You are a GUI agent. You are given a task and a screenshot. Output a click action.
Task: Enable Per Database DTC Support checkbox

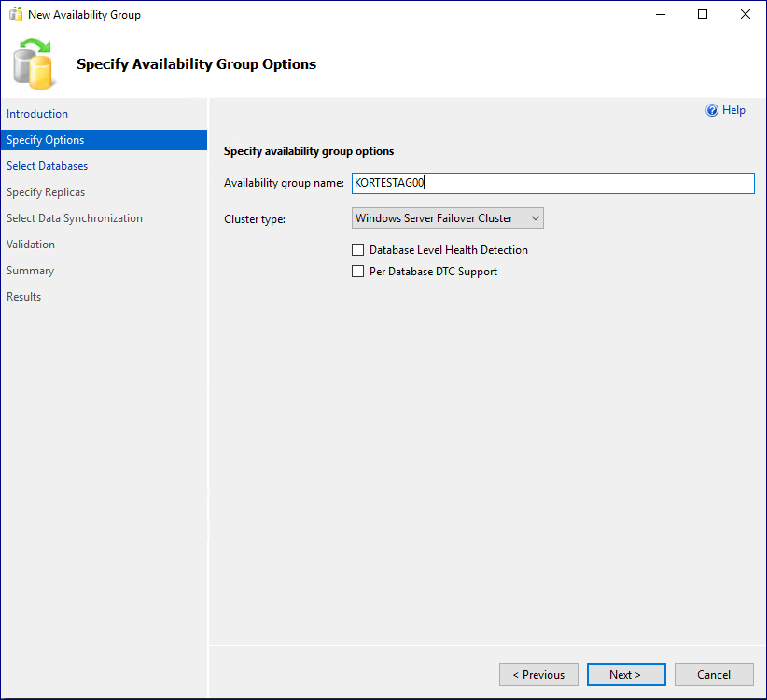click(x=357, y=271)
